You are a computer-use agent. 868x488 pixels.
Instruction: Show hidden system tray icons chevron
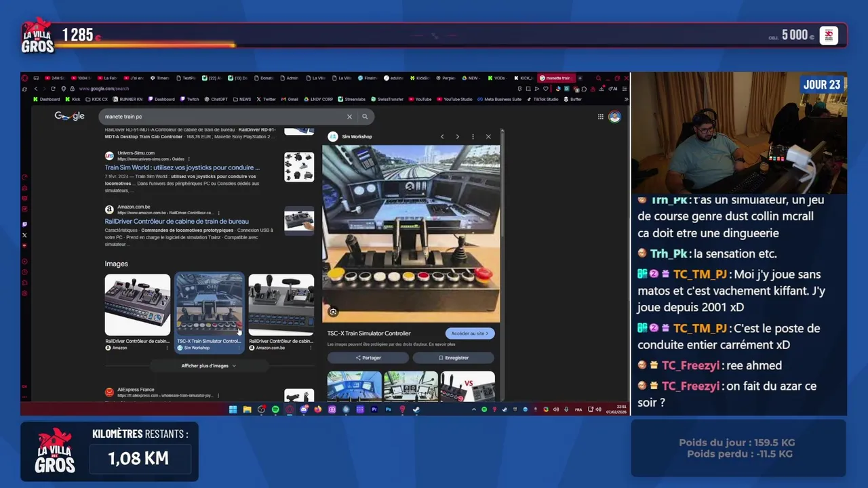click(473, 409)
